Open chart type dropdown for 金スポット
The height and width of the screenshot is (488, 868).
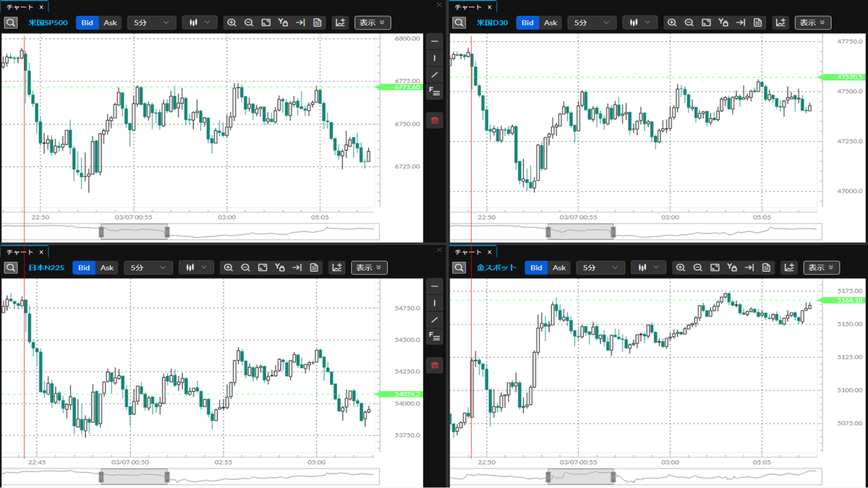coord(649,267)
